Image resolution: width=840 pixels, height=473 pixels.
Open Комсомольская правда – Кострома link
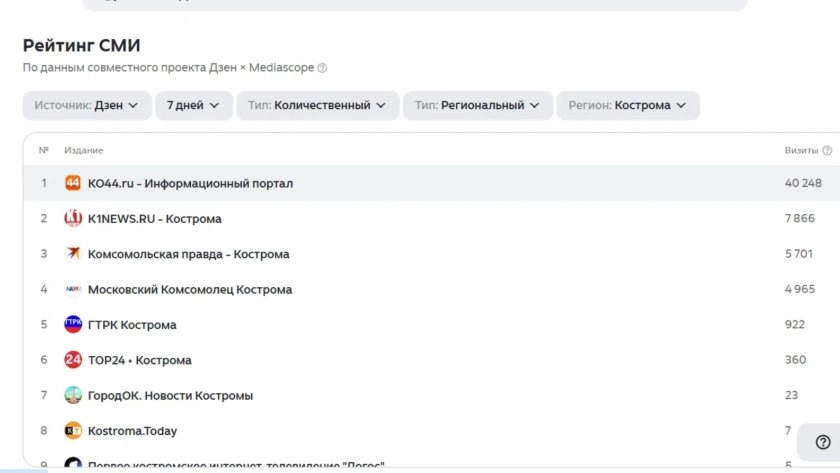coord(189,254)
